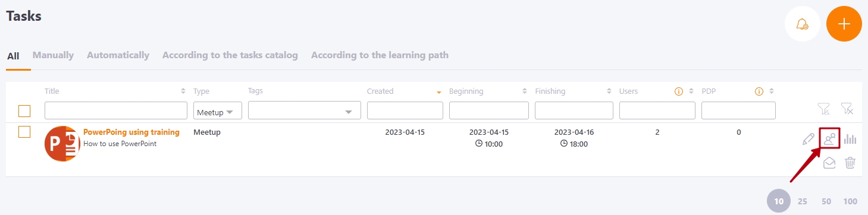The height and width of the screenshot is (215, 868).
Task: Check the select-all checkbox in header
Action: click(24, 111)
